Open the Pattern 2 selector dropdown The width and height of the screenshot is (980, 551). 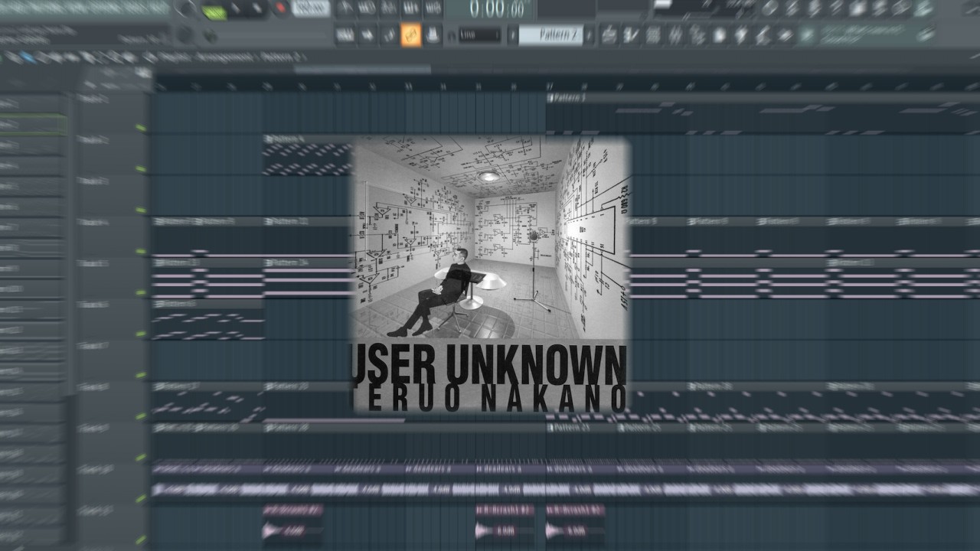tap(550, 35)
